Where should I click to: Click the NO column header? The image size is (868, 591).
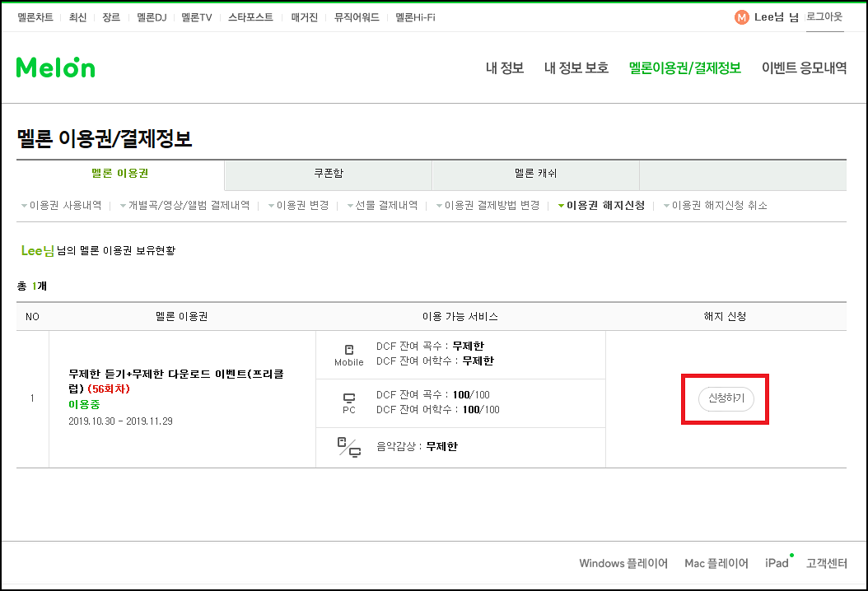point(32,317)
